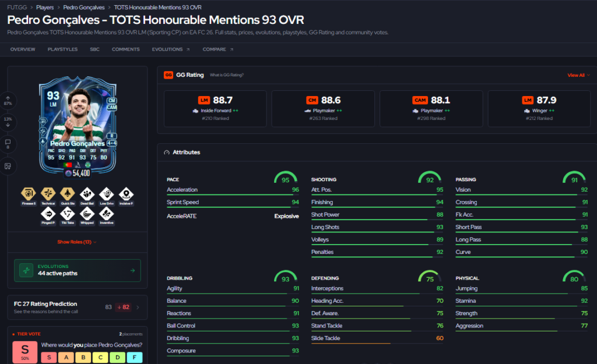
Task: Click the Portugal flag on the card
Action: [68, 165]
